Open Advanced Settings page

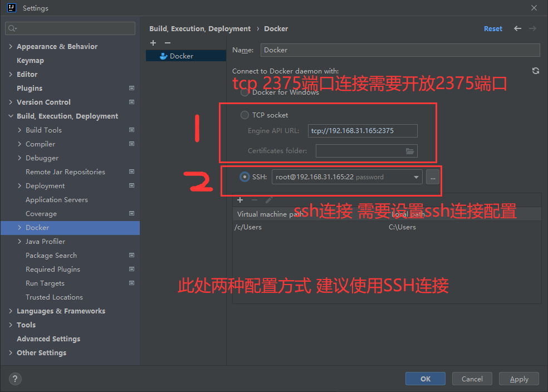coord(48,339)
